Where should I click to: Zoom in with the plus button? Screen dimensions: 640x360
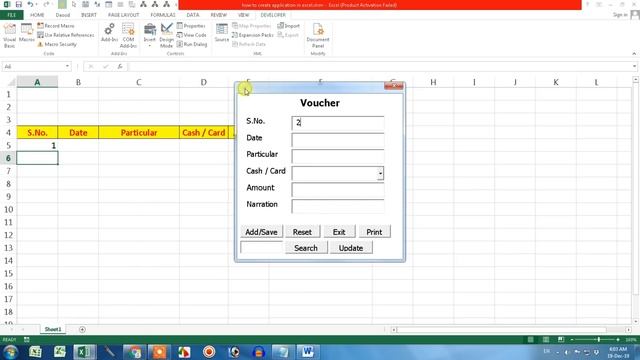click(x=618, y=340)
